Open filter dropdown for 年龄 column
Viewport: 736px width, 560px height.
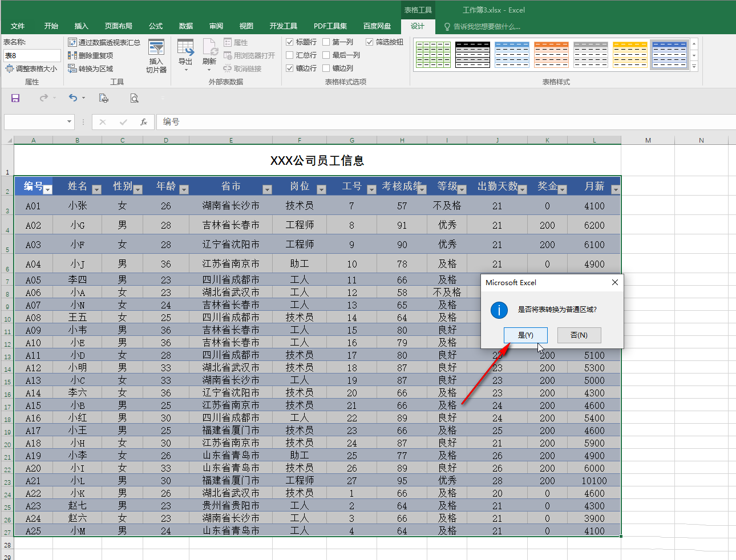(184, 189)
